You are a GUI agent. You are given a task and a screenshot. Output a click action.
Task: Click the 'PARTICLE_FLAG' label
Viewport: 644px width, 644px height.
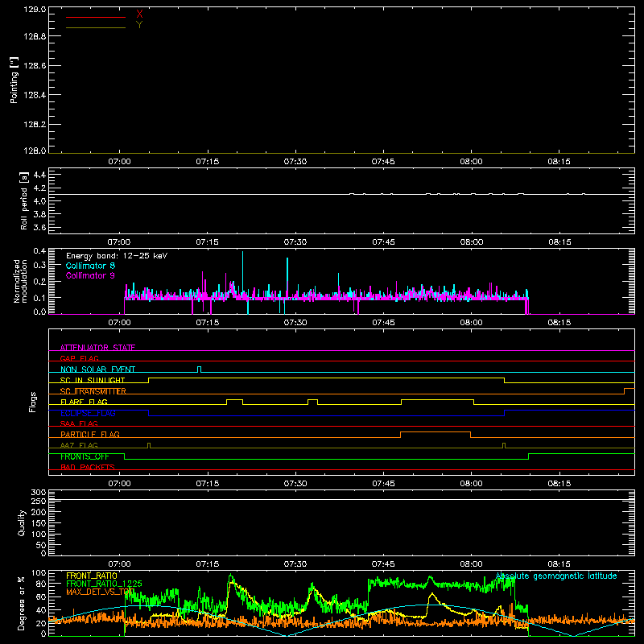pyautogui.click(x=90, y=434)
